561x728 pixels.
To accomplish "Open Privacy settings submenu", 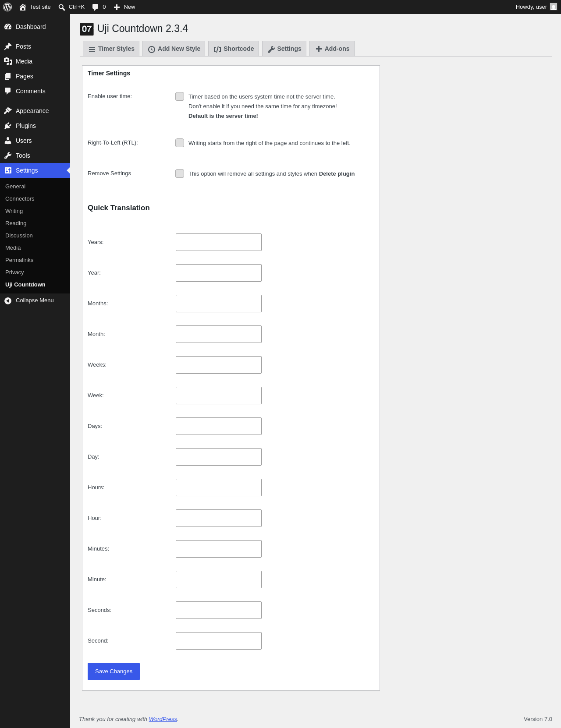I will coord(35,272).
